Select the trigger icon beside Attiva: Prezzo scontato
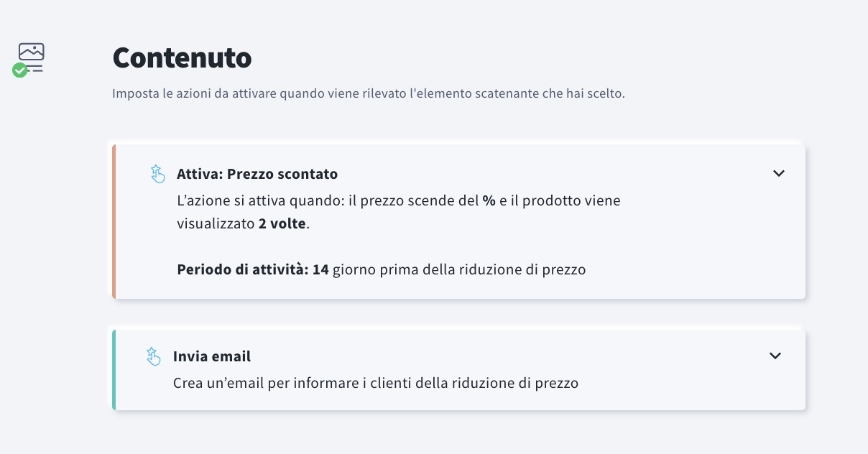868x454 pixels. click(158, 173)
